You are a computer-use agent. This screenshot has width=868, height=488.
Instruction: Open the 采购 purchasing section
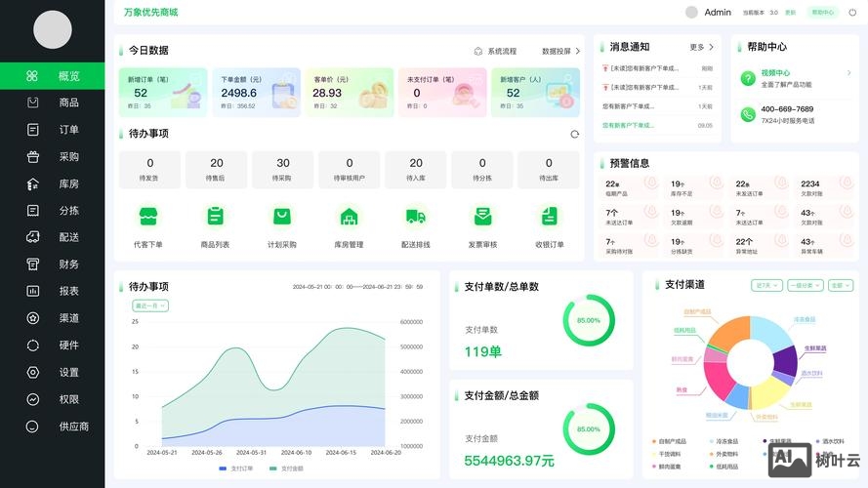point(52,156)
